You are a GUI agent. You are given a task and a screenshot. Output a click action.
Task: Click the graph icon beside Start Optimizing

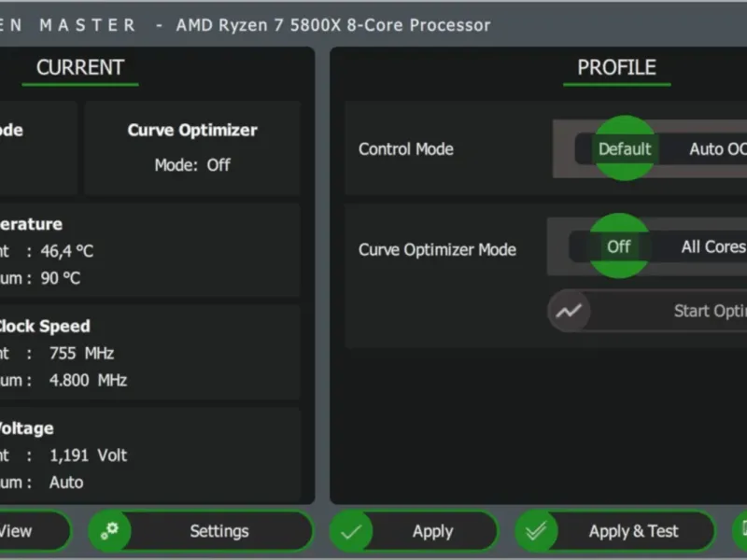(x=569, y=311)
